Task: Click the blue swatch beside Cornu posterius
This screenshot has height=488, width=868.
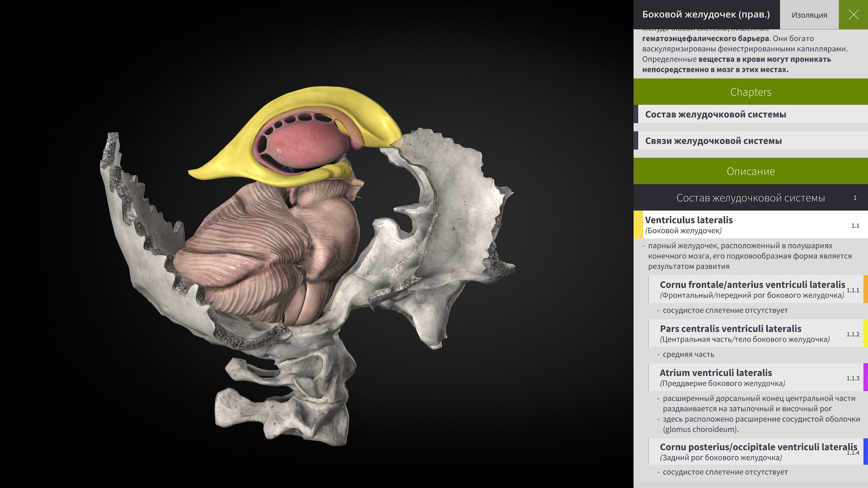Action: point(865,451)
